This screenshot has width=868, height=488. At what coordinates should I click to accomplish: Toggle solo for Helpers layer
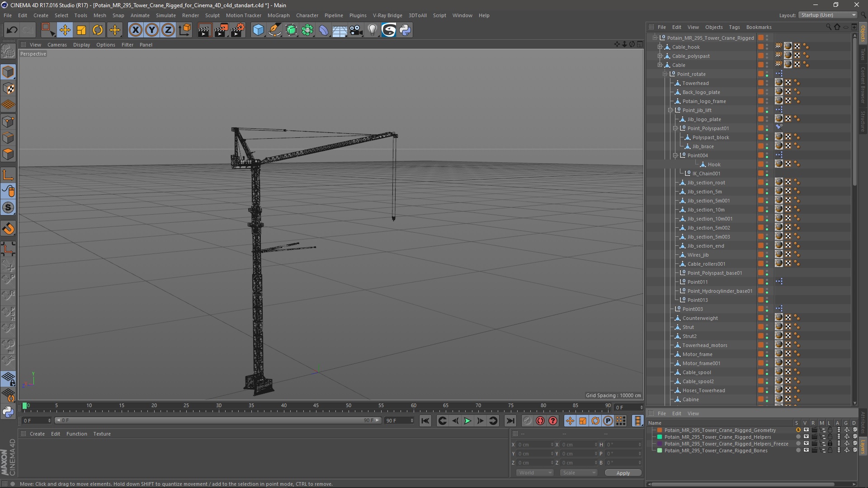tap(798, 437)
